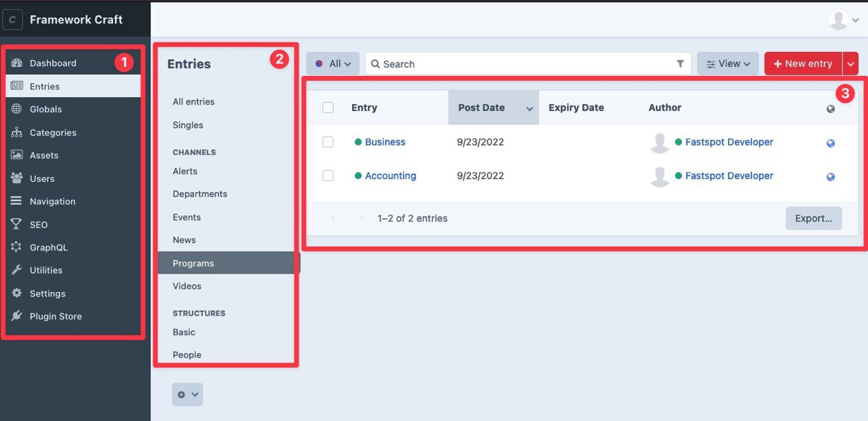Click the search filter funnel icon
868x421 pixels.
click(x=680, y=64)
